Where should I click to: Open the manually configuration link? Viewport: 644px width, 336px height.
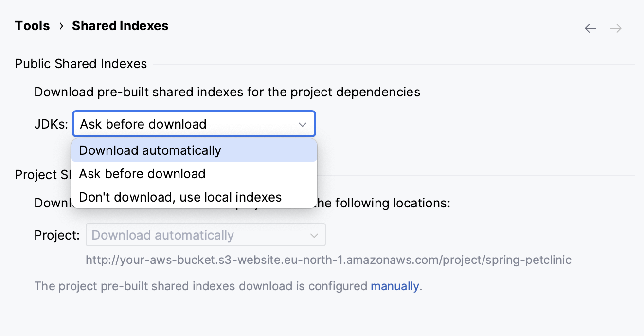tap(395, 286)
